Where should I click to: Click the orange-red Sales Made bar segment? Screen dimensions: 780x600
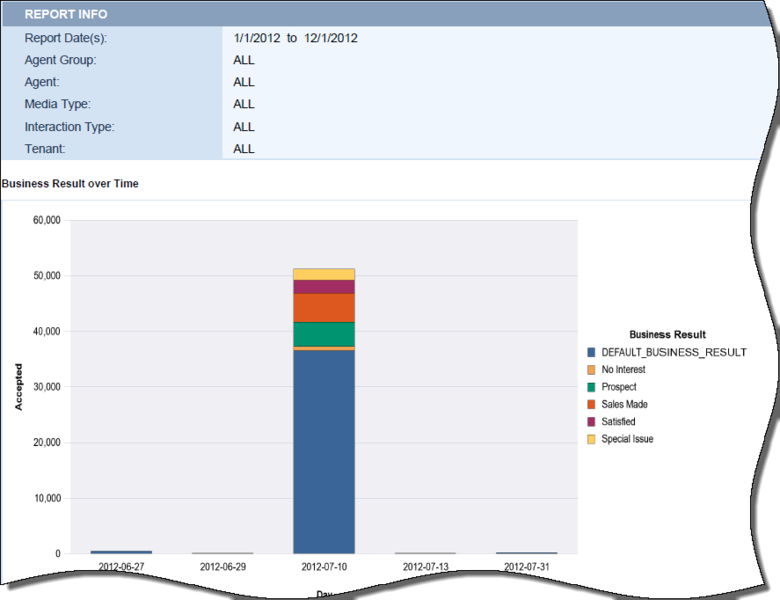[324, 308]
